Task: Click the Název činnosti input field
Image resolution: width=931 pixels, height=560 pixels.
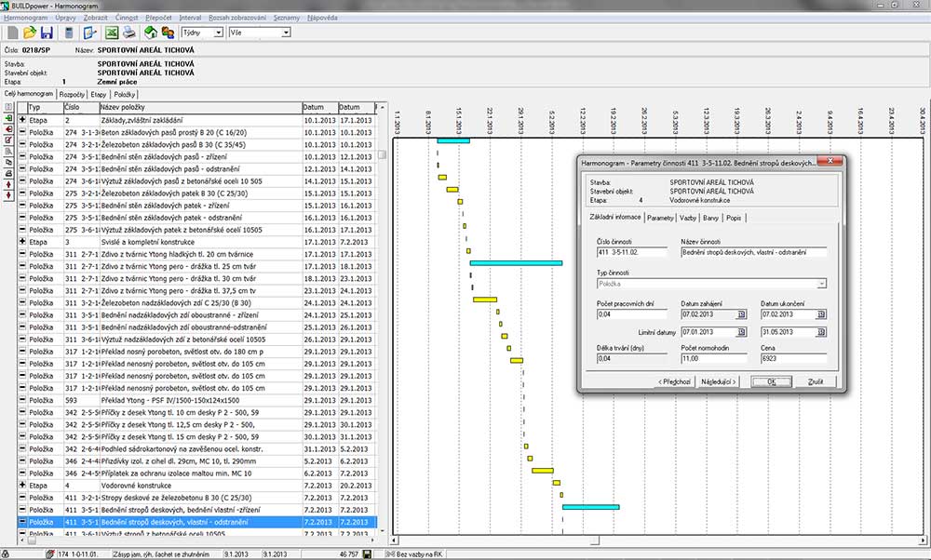Action: [x=753, y=252]
